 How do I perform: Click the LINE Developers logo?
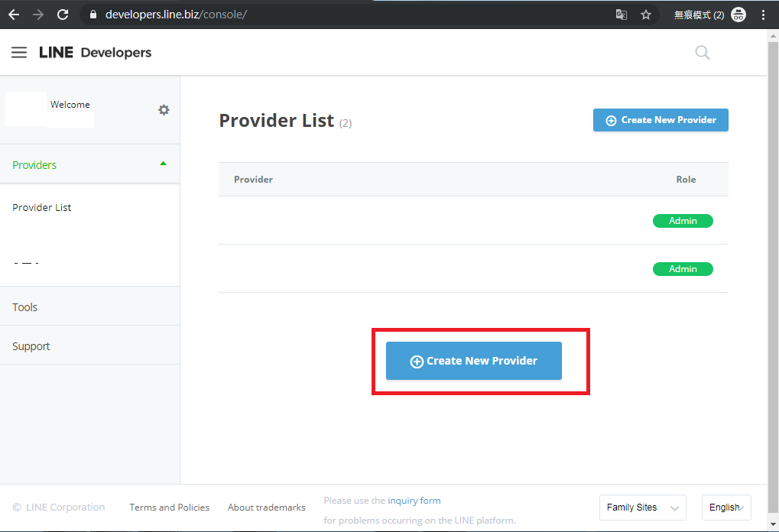coord(96,52)
